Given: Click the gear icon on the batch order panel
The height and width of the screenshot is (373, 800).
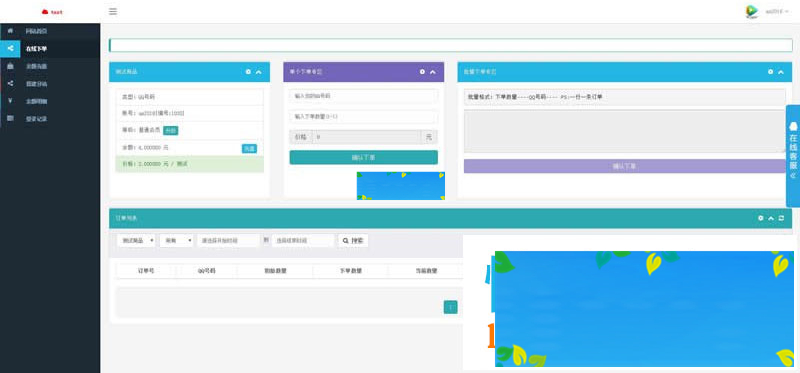Looking at the screenshot, I should (x=770, y=72).
